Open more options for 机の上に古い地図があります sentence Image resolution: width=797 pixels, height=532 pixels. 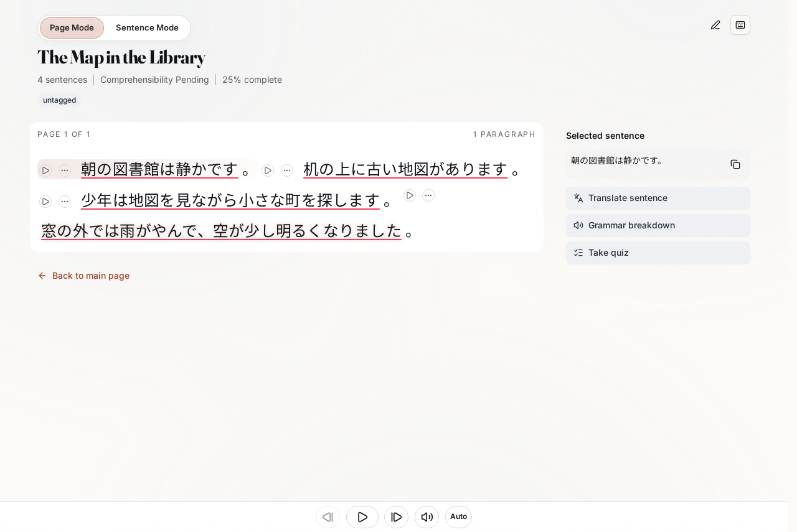click(x=287, y=170)
